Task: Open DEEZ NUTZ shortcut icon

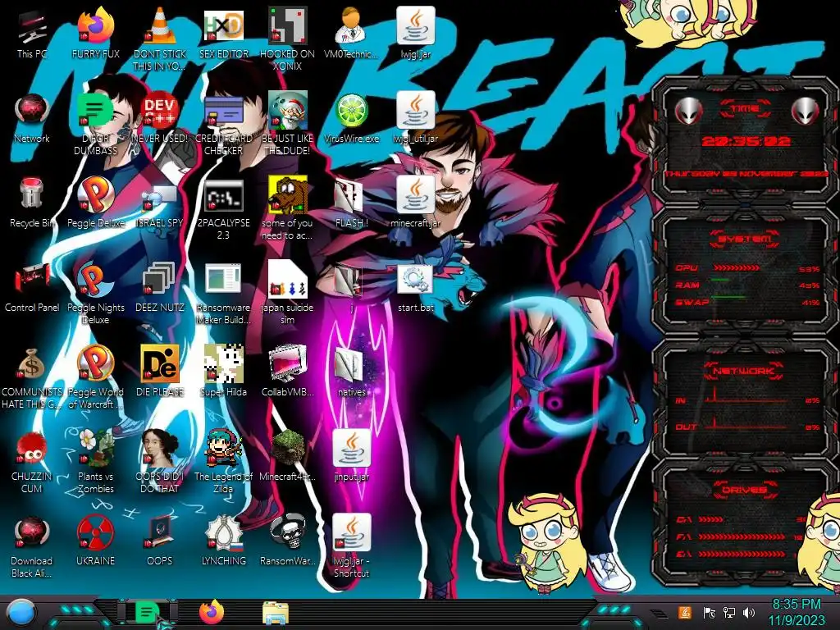Action: pyautogui.click(x=160, y=286)
